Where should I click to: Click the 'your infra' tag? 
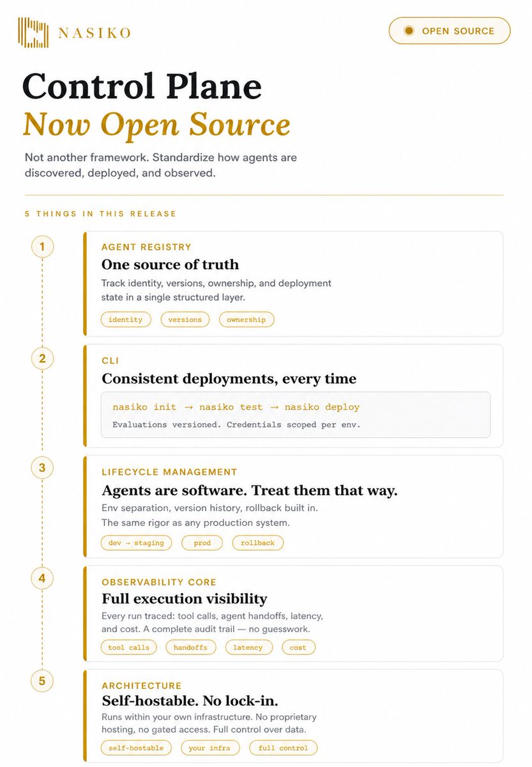click(x=210, y=748)
